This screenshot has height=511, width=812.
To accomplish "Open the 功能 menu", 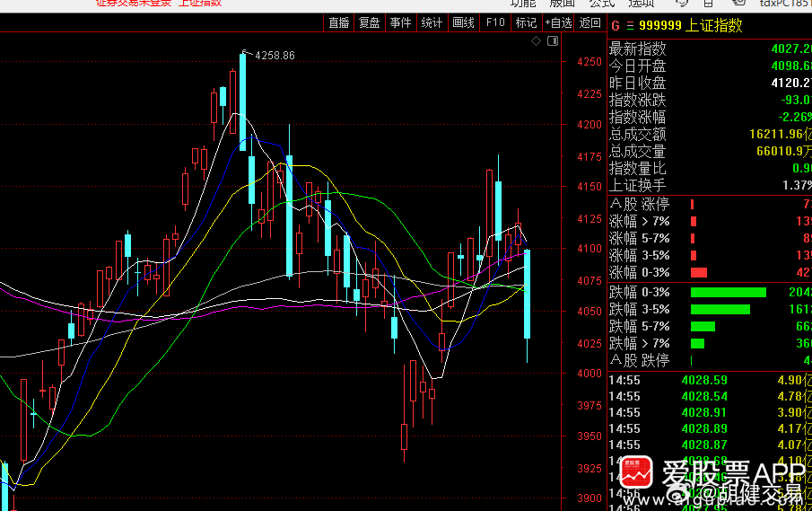I will tap(523, 4).
